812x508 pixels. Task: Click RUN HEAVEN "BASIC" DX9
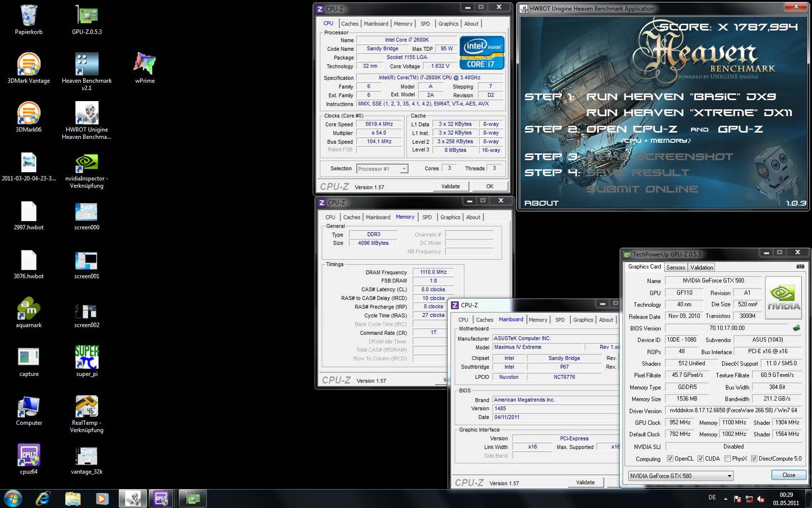click(681, 97)
